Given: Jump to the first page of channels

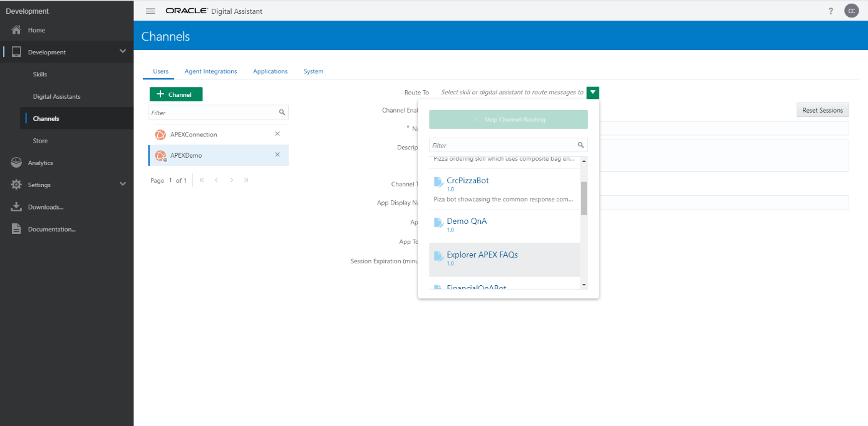Looking at the screenshot, I should 202,180.
